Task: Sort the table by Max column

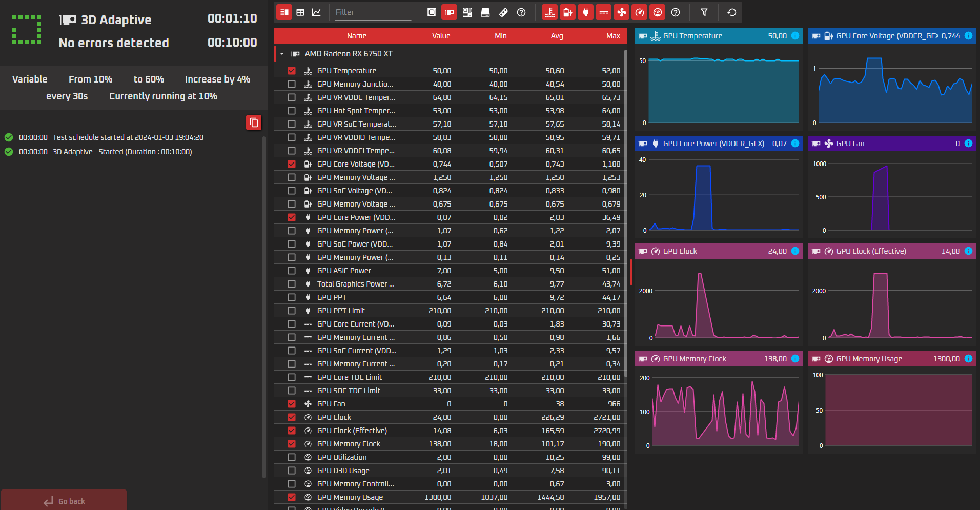Action: click(613, 36)
